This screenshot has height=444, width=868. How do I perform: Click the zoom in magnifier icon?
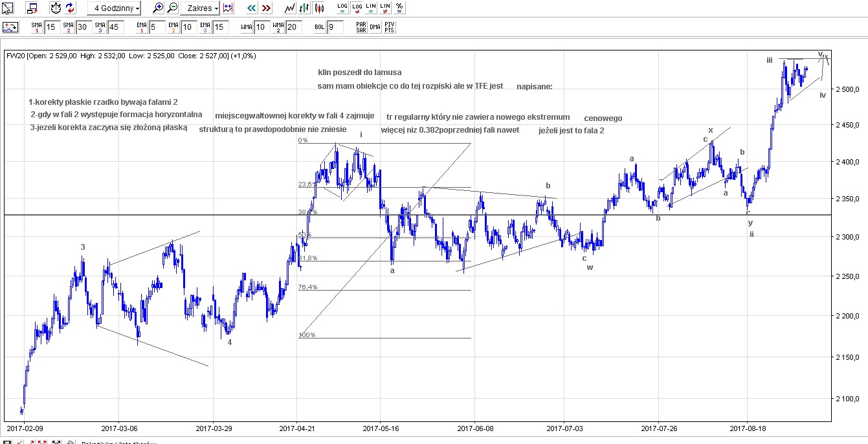click(158, 8)
